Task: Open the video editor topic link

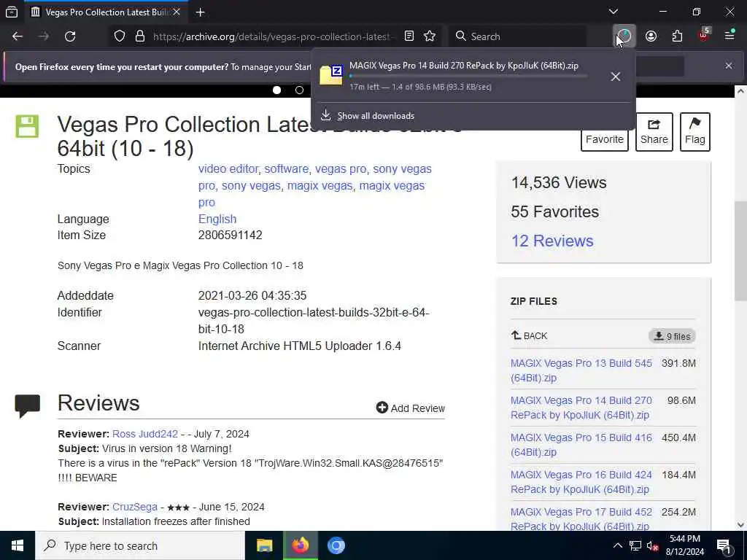Action: [x=228, y=169]
